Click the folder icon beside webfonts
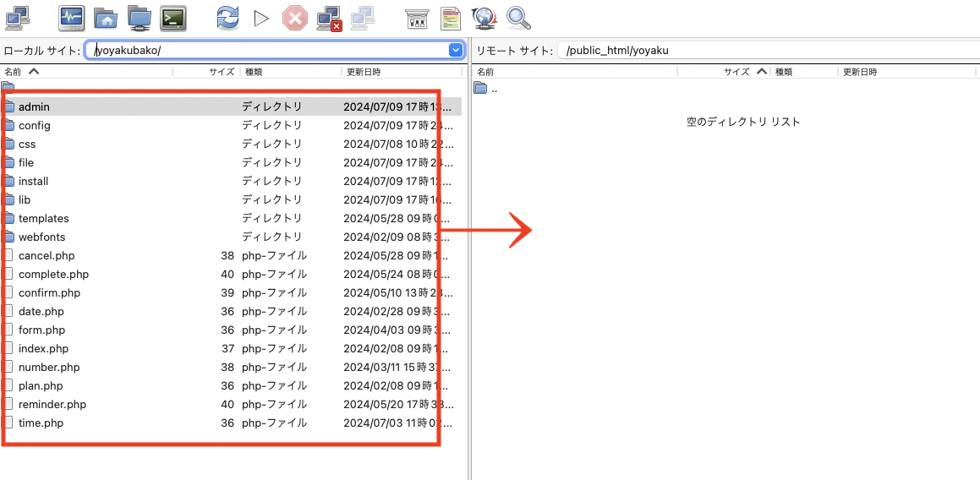Screen dimensions: 980x480 (8, 237)
